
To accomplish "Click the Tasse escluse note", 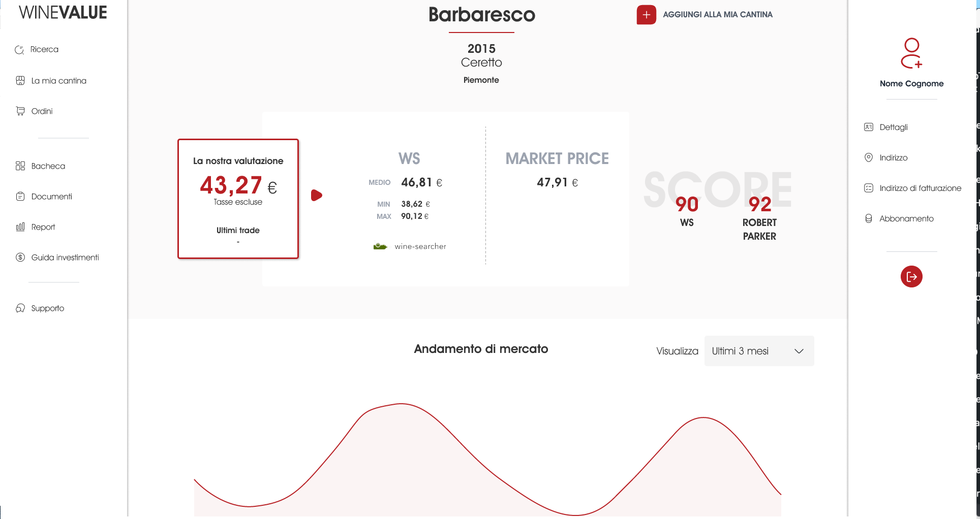I will (x=238, y=202).
